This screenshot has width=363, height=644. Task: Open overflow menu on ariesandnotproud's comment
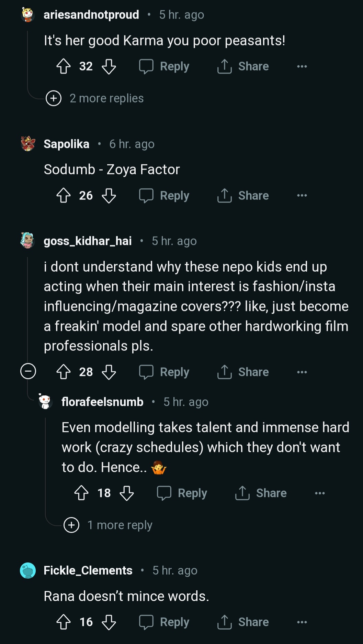302,66
